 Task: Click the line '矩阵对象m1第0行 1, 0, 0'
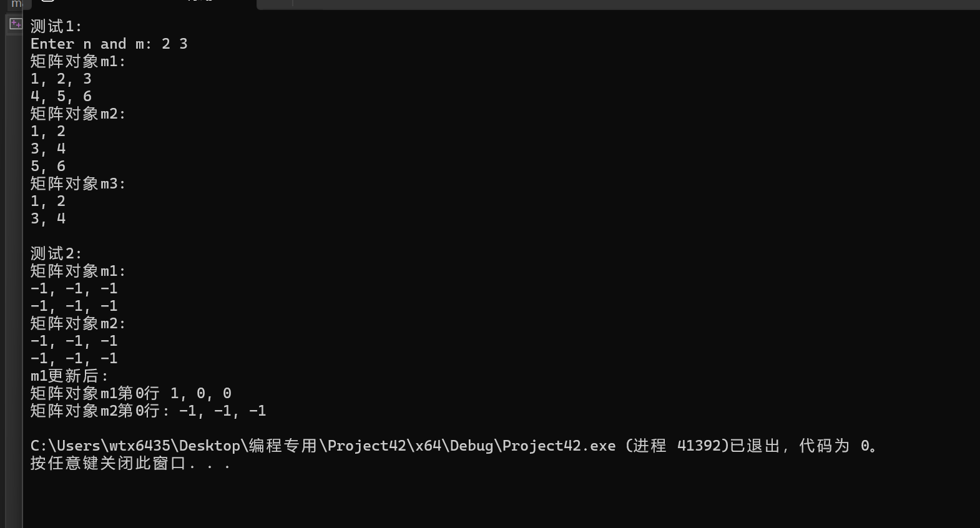(x=131, y=393)
